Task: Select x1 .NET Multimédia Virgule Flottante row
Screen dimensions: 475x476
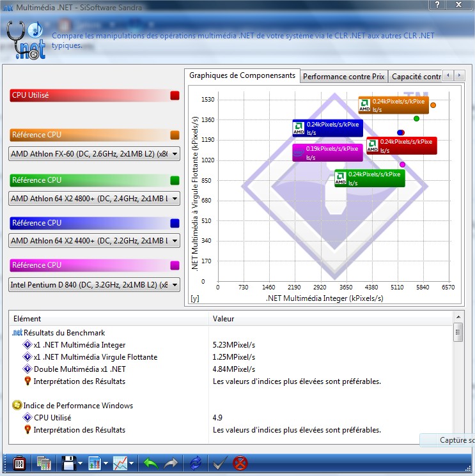Action: pyautogui.click(x=90, y=357)
